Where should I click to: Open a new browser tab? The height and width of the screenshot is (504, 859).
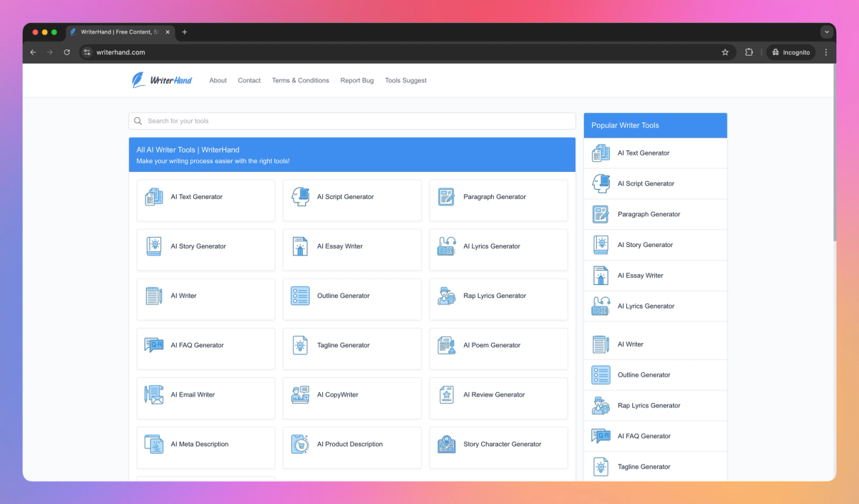185,32
